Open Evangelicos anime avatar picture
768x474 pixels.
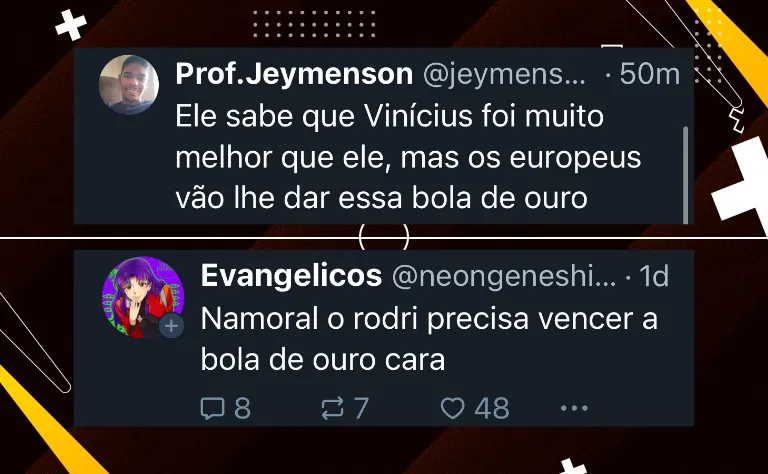(x=143, y=297)
